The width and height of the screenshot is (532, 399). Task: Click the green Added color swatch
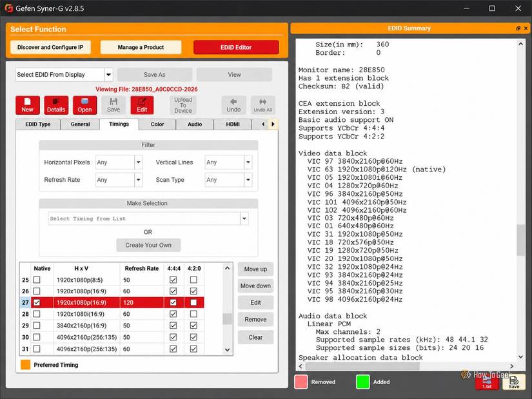pos(362,382)
